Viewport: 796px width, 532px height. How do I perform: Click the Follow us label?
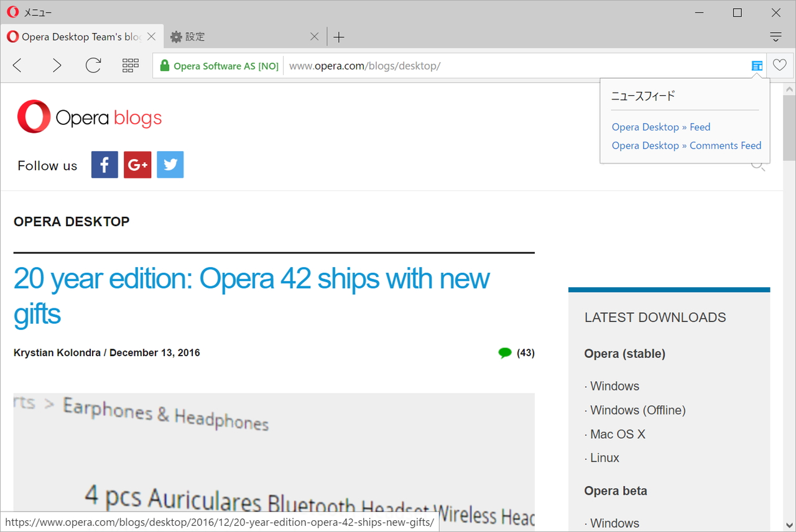pyautogui.click(x=47, y=165)
